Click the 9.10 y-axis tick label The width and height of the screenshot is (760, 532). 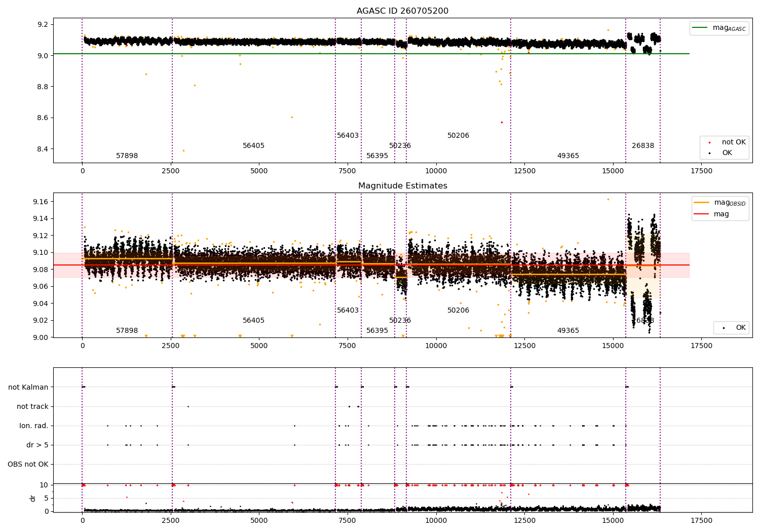(41, 253)
